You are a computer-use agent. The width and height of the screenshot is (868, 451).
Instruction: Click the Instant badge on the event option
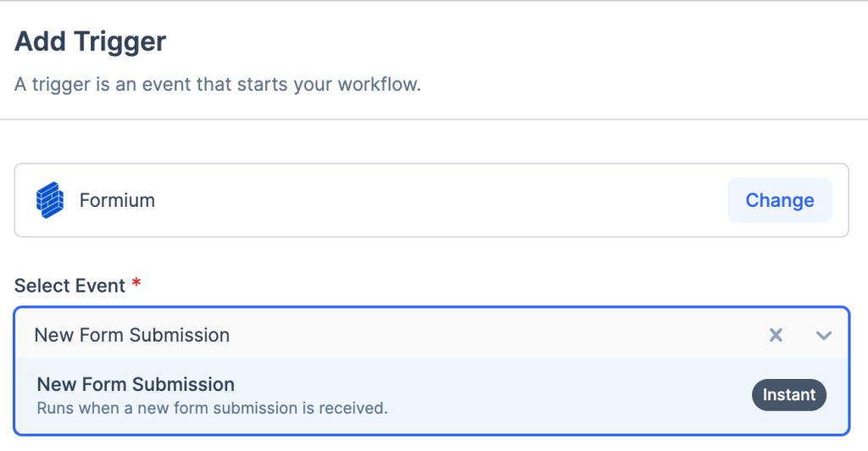pyautogui.click(x=788, y=395)
